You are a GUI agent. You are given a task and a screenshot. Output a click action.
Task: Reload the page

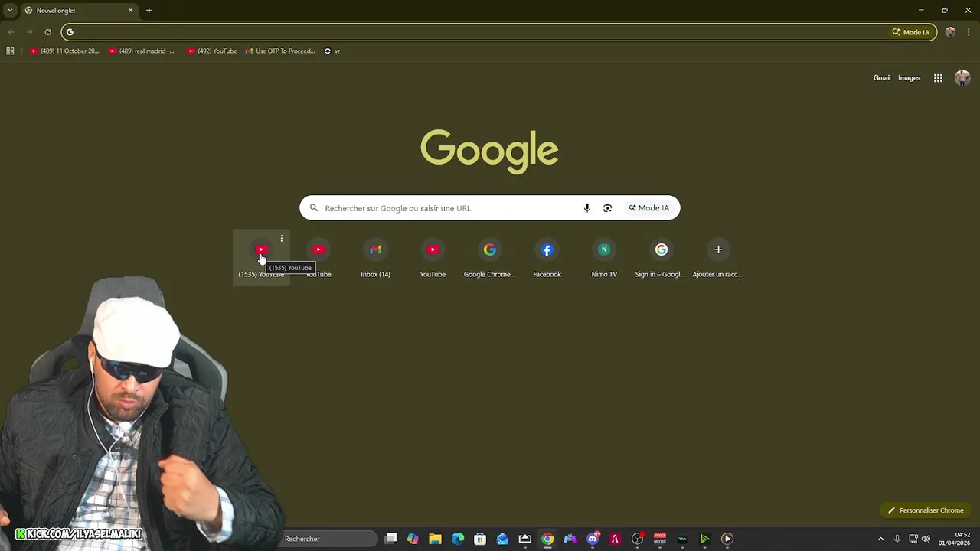[47, 32]
